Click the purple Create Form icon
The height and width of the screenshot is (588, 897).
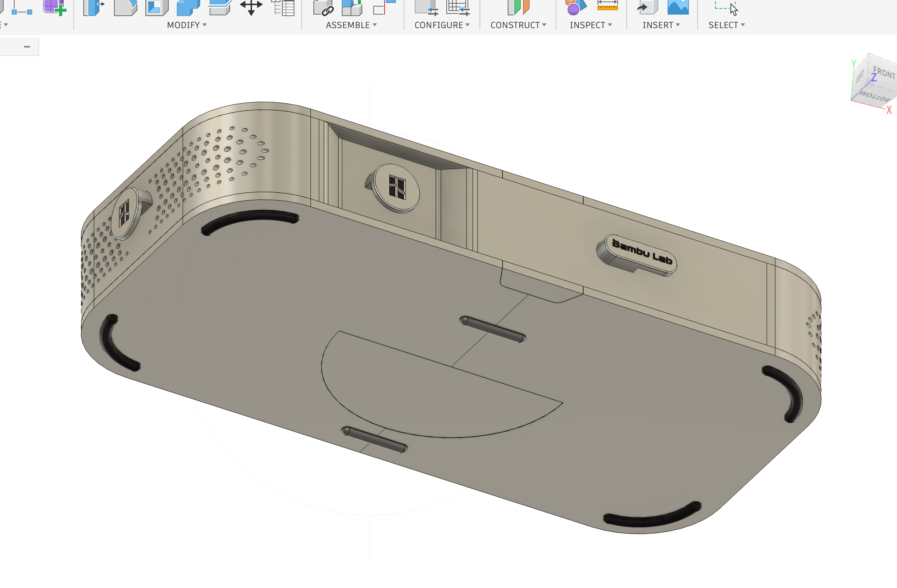click(x=55, y=8)
